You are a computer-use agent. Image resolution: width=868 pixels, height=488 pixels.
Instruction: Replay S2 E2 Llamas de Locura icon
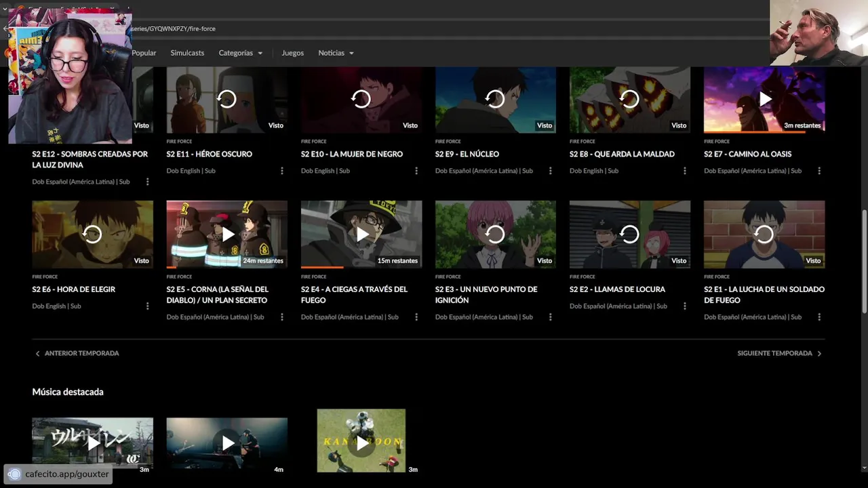coord(629,235)
